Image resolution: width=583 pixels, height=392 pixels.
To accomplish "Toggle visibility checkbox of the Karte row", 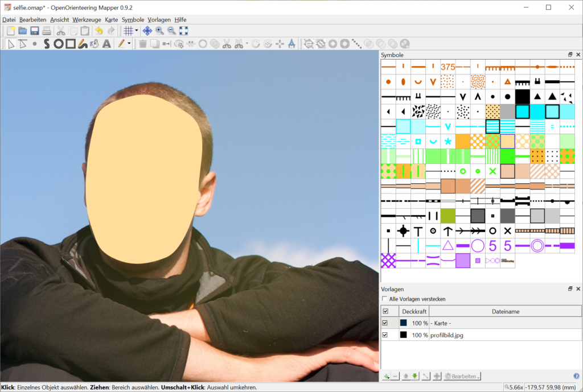I will 385,323.
